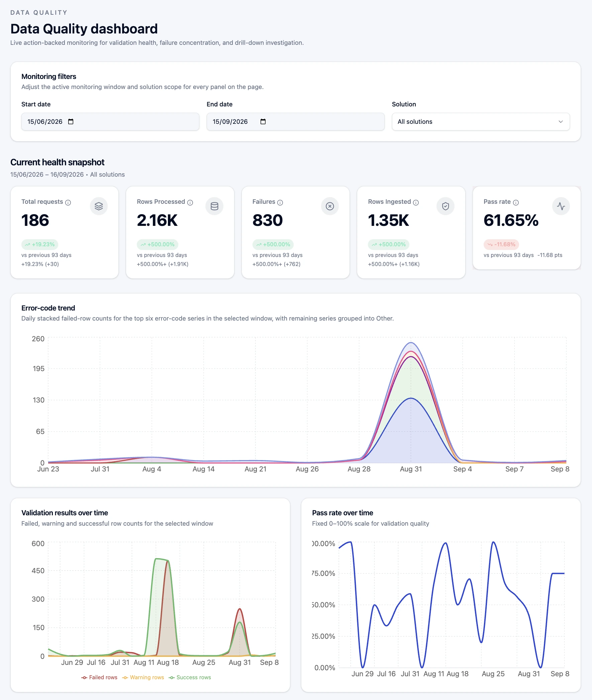Screen dimensions: 592x700
Task: Click '+500.00%+ (+1.91K)' comparison text
Action: click(x=163, y=264)
